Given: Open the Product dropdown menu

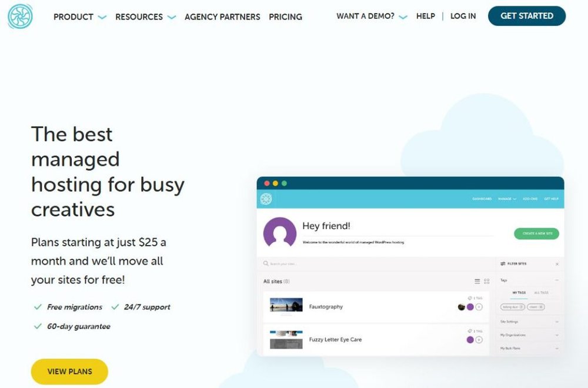Looking at the screenshot, I should click(80, 17).
